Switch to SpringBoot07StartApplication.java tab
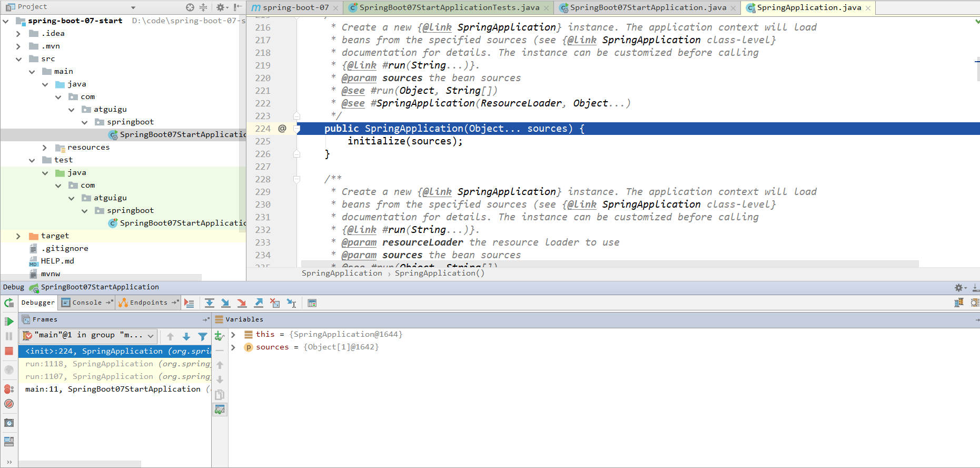 [x=647, y=7]
